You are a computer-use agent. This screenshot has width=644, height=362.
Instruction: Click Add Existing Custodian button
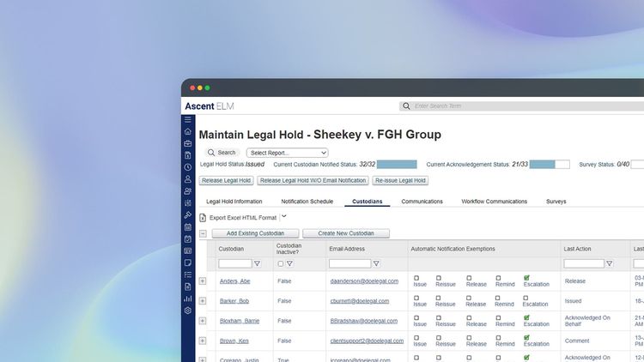(x=256, y=233)
